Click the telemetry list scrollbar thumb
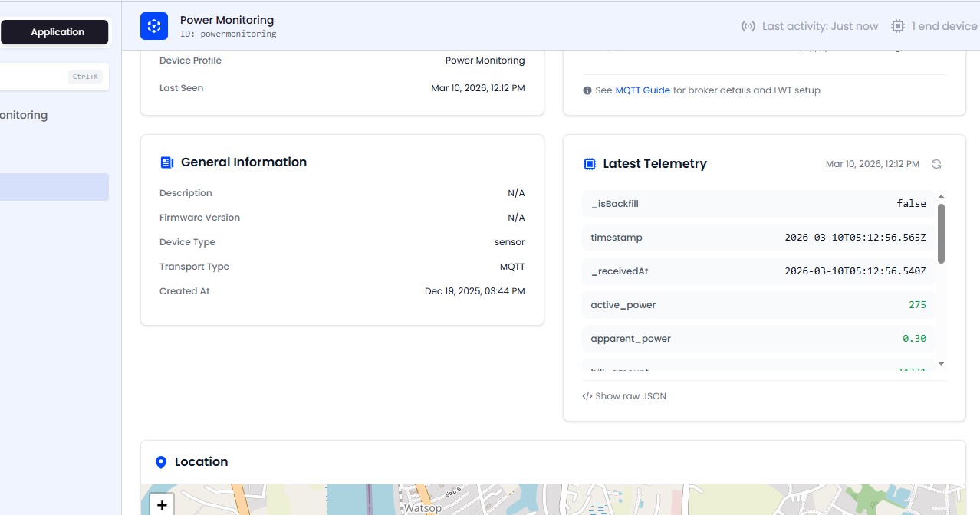The height and width of the screenshot is (515, 980). click(941, 233)
